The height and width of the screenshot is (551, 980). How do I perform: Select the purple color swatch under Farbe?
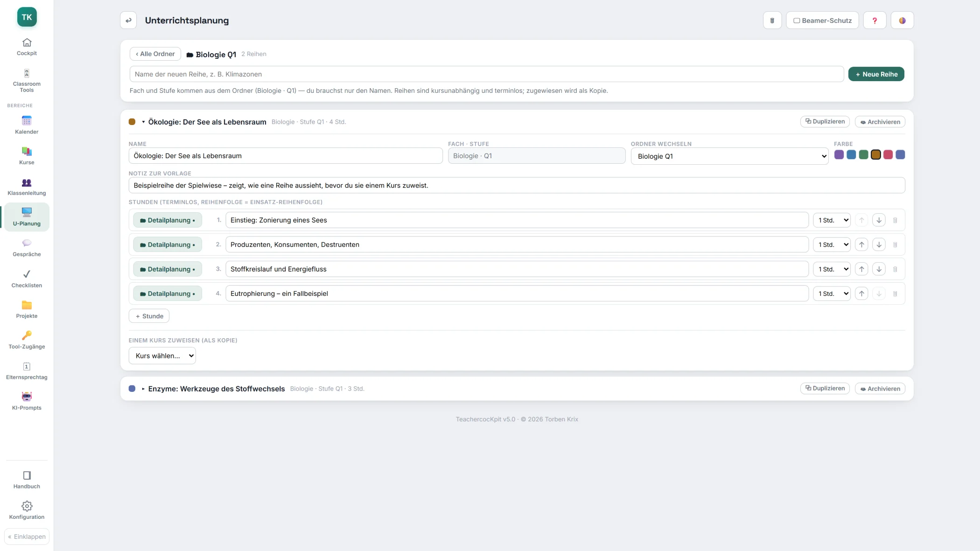[839, 155]
